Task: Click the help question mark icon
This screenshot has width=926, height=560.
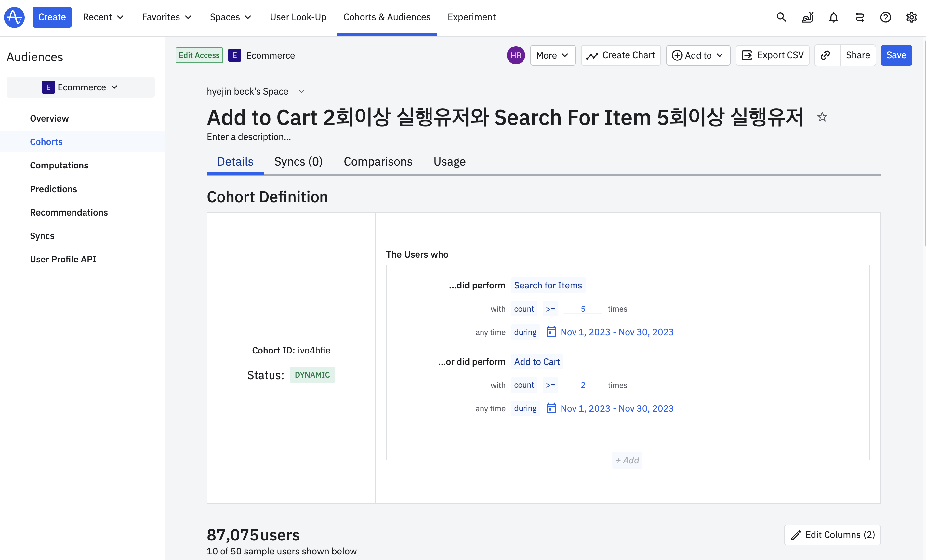Action: pos(885,17)
